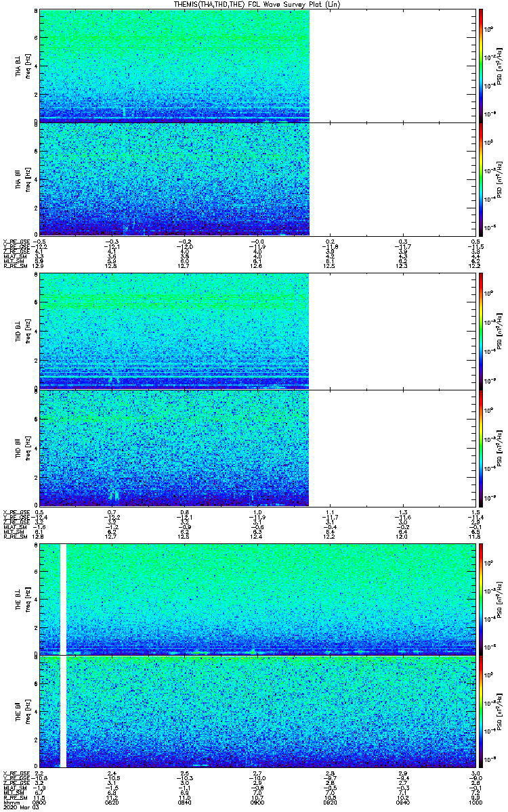
Task: Click the hhmm label under THE panels
Action: (10, 802)
